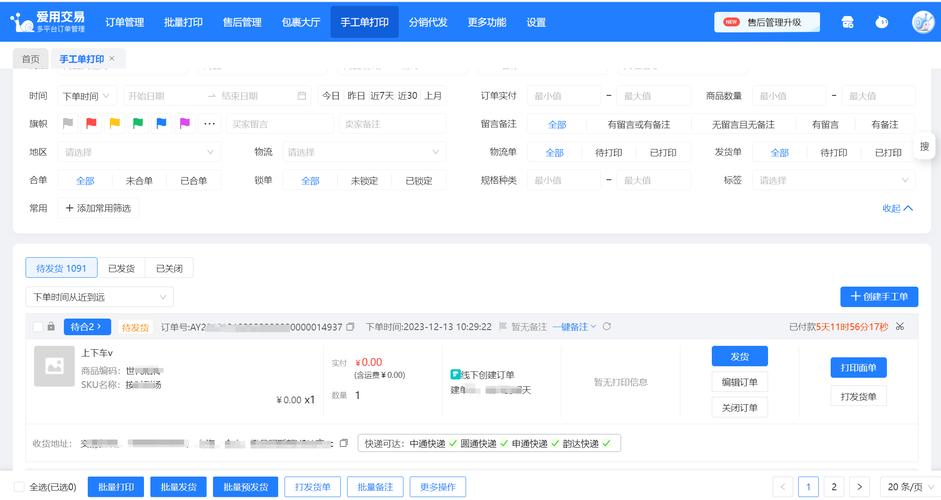The image size is (941, 500).
Task: Go to page 2
Action: pyautogui.click(x=834, y=487)
